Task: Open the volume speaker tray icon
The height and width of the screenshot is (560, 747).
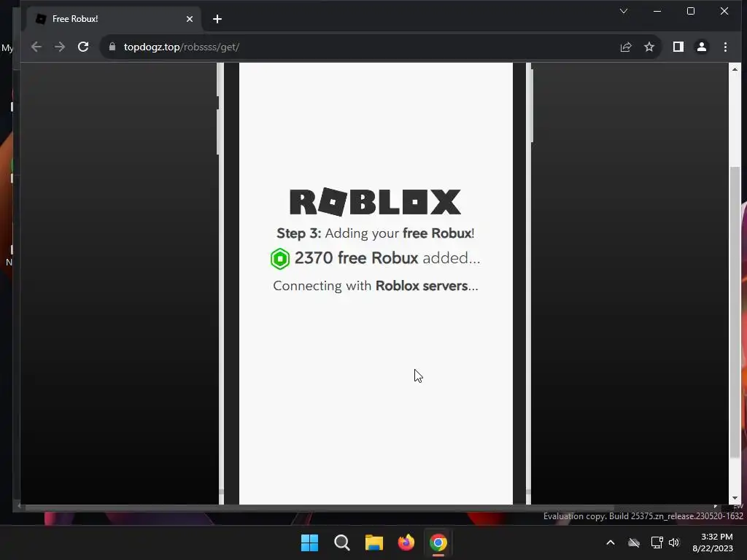Action: [x=674, y=542]
